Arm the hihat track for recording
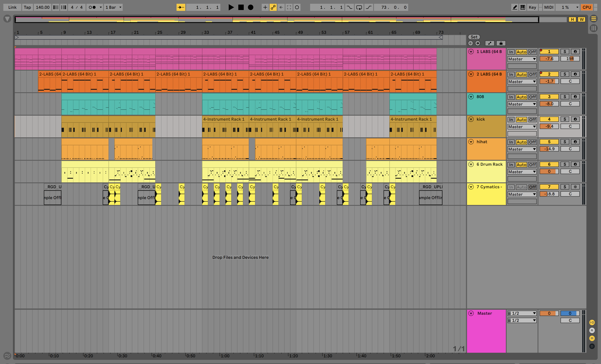This screenshot has width=601, height=364. tap(575, 142)
